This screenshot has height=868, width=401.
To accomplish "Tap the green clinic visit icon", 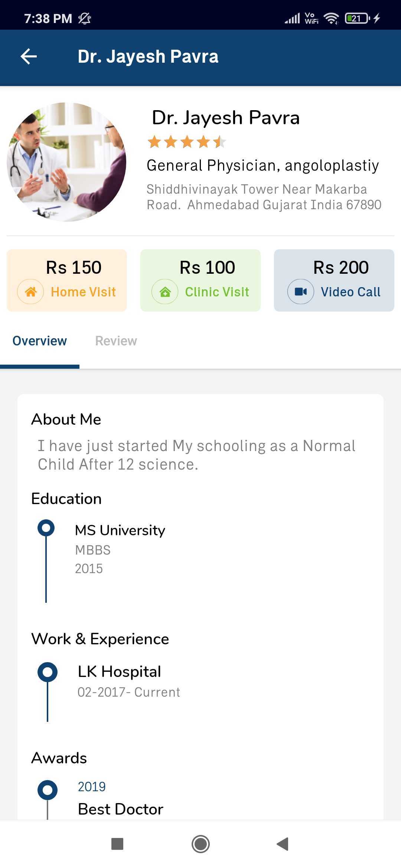I will tap(165, 292).
